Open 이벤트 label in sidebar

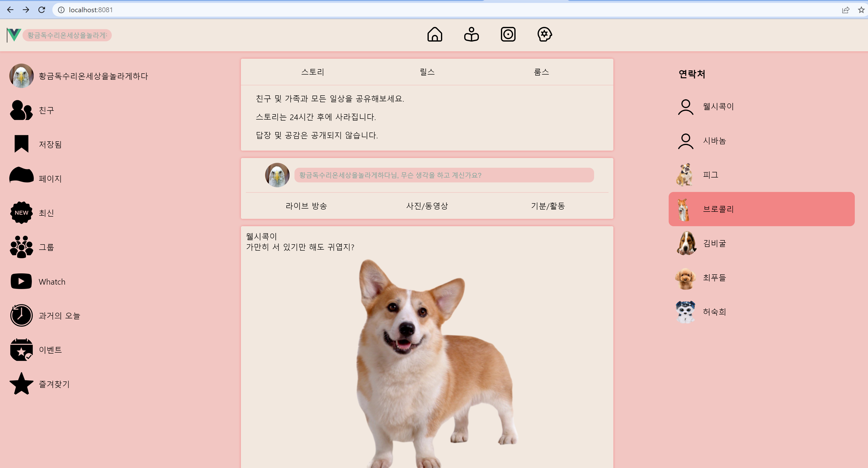pyautogui.click(x=50, y=350)
